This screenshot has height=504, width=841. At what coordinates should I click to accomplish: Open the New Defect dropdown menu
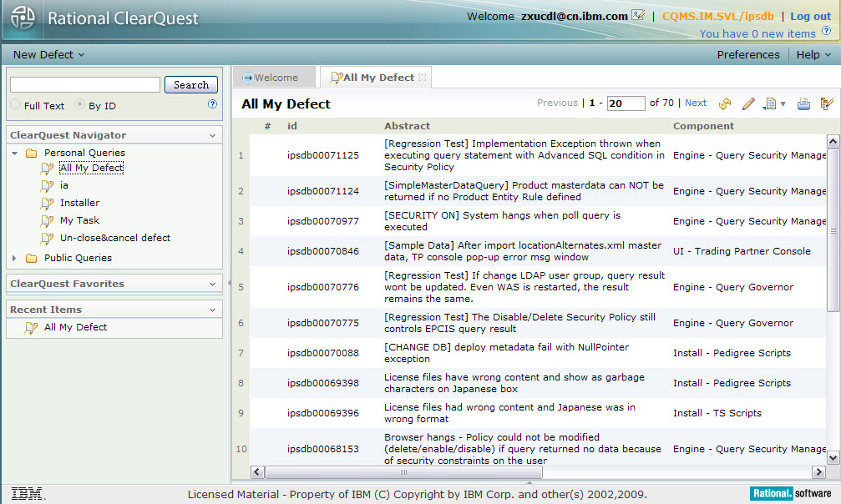click(x=48, y=55)
